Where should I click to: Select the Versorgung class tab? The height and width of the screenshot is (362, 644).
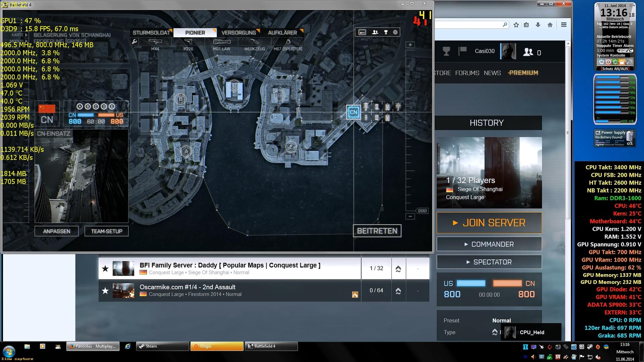click(239, 33)
